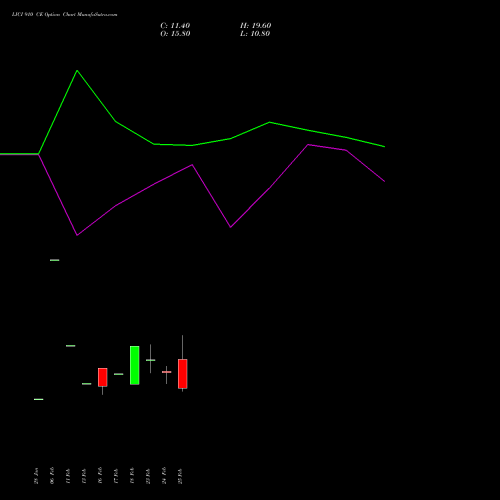Click the 28 Jan date label

tap(36, 476)
